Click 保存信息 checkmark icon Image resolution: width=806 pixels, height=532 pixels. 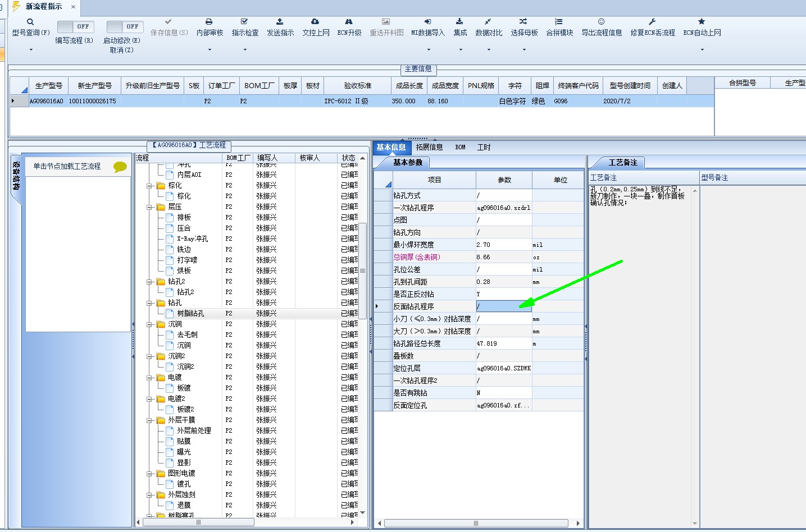tap(169, 22)
